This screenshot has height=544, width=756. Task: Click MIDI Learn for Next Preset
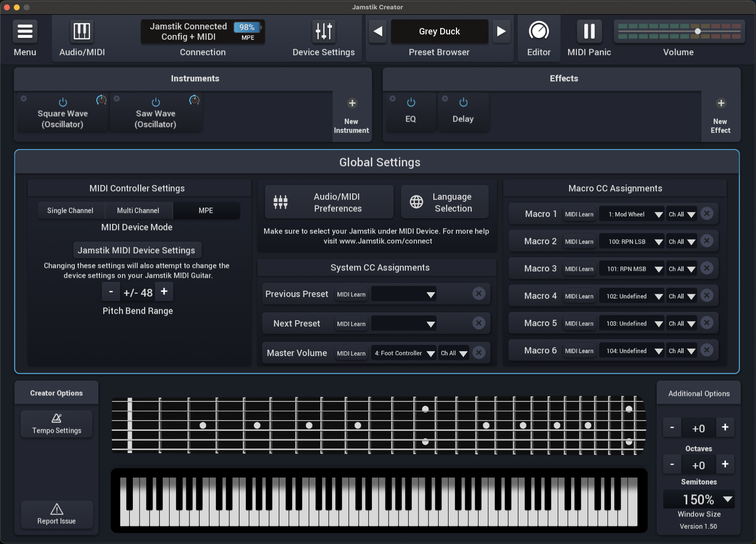[351, 324]
